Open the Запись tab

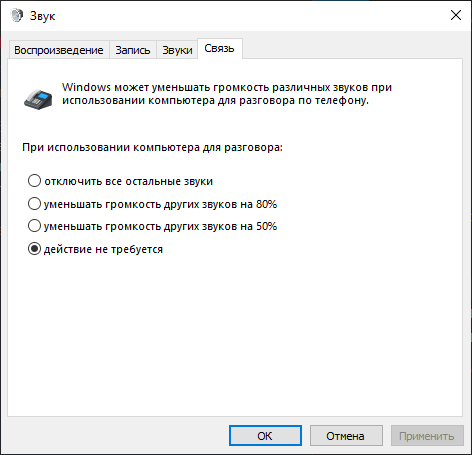pyautogui.click(x=133, y=50)
